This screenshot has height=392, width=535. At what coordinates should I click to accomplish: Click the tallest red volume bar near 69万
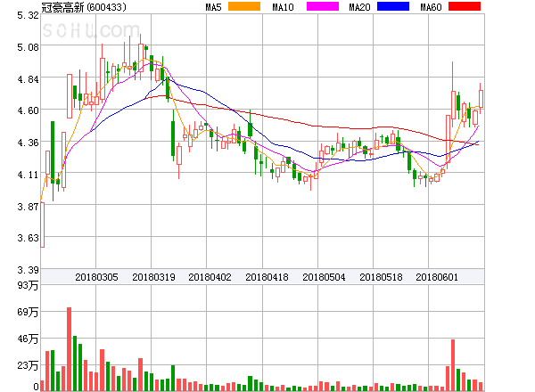point(70,349)
